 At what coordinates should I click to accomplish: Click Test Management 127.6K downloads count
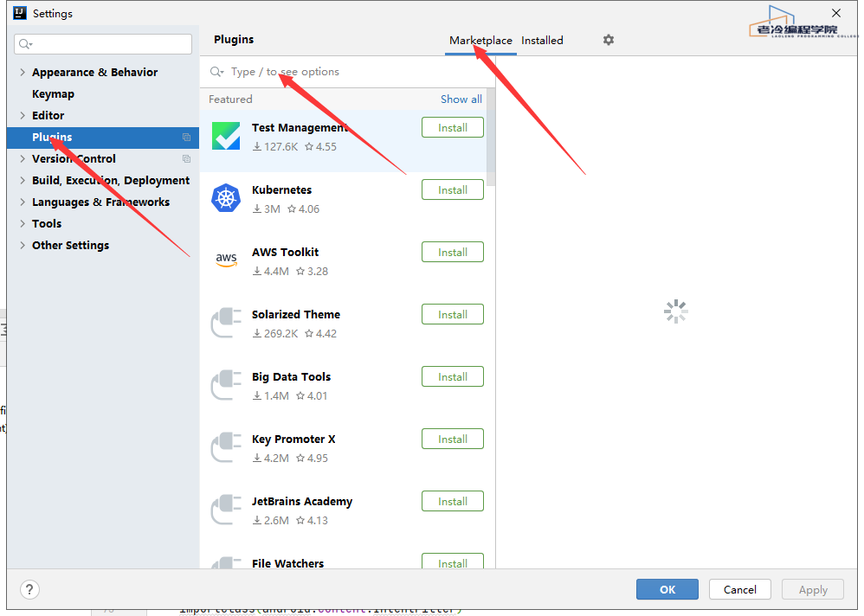275,146
